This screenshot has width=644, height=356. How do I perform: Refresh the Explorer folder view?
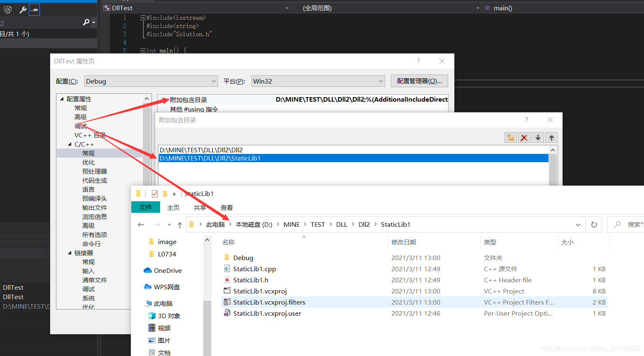[x=594, y=225]
